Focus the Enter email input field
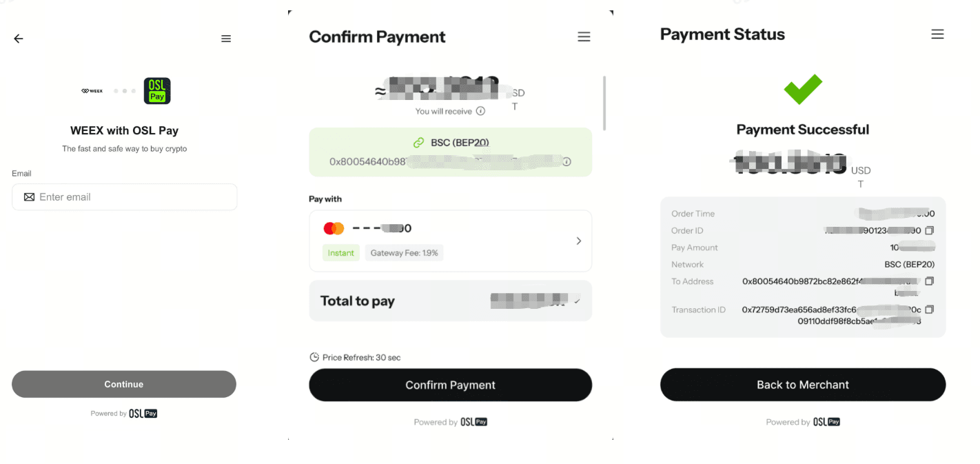The width and height of the screenshot is (980, 464). point(125,197)
